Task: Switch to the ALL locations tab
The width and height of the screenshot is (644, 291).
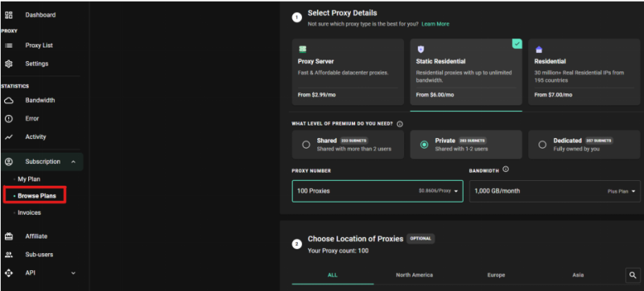Action: pyautogui.click(x=332, y=275)
